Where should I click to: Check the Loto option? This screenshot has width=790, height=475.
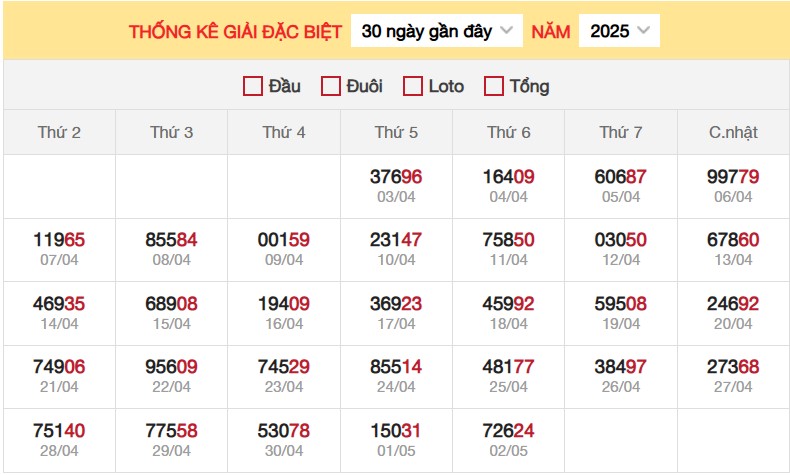point(413,86)
